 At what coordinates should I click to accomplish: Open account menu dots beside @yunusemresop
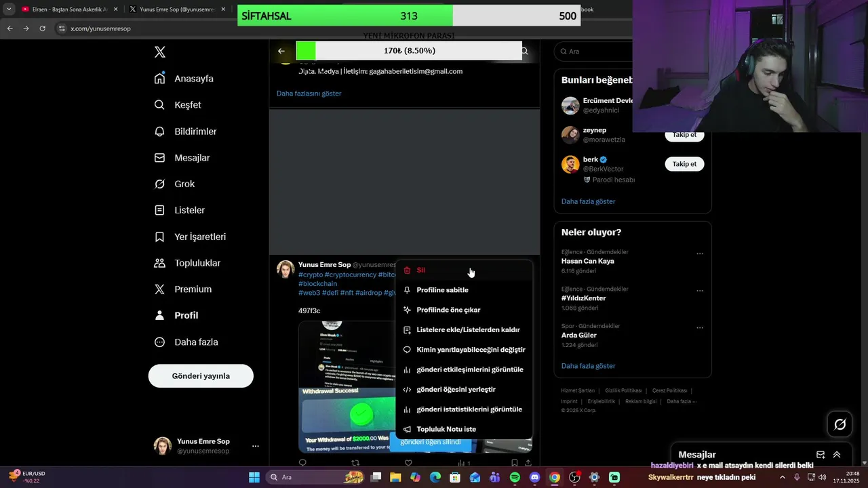256,446
